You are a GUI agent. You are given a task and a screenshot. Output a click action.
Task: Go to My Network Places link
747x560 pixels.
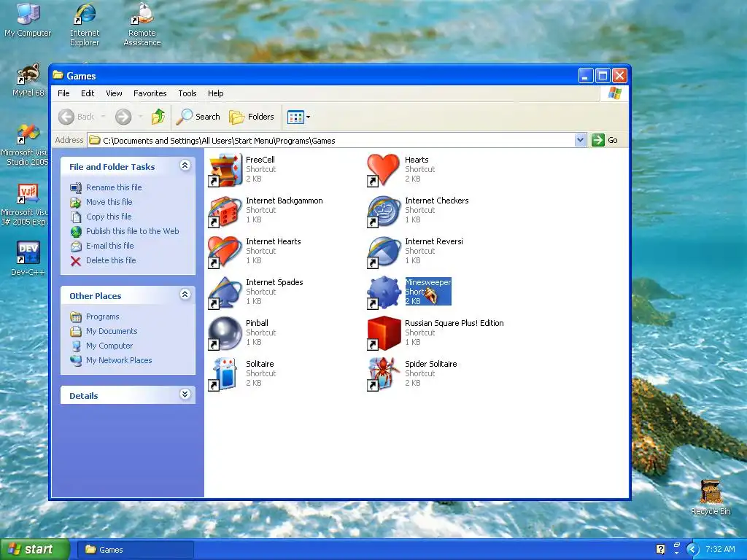(119, 360)
